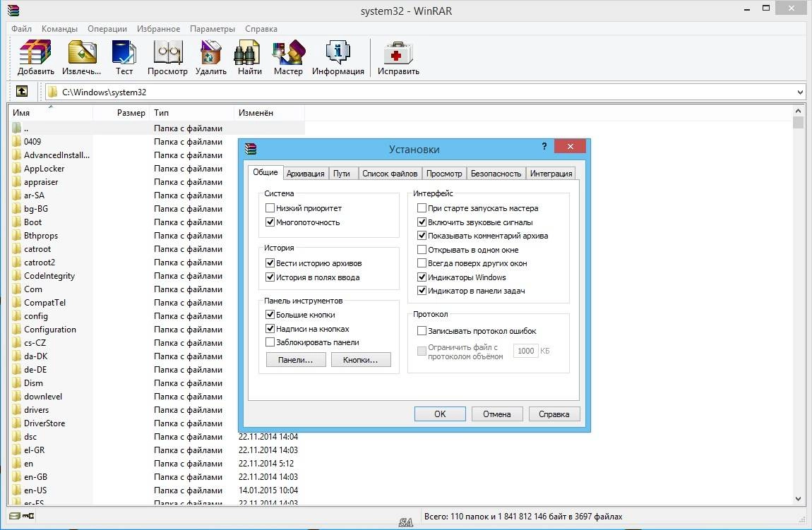Image resolution: width=812 pixels, height=530 pixels.
Task: Switch to the Архивация tab
Action: pyautogui.click(x=306, y=174)
